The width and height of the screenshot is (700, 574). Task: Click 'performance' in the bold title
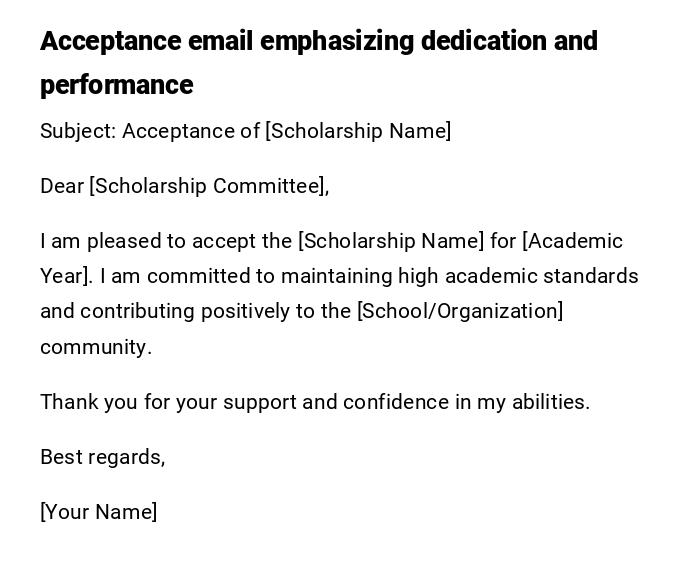116,85
